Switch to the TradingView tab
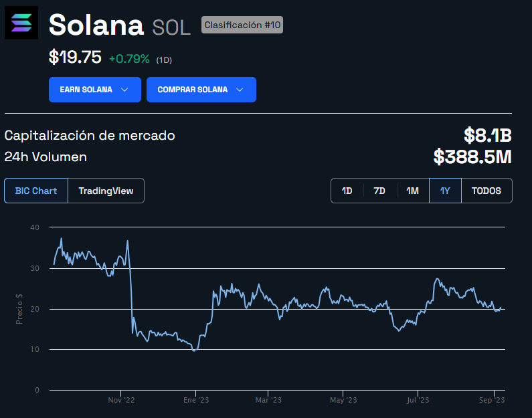 point(106,191)
